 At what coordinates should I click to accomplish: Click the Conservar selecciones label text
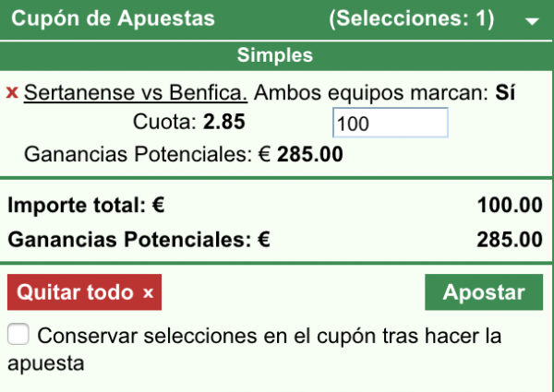(x=268, y=337)
